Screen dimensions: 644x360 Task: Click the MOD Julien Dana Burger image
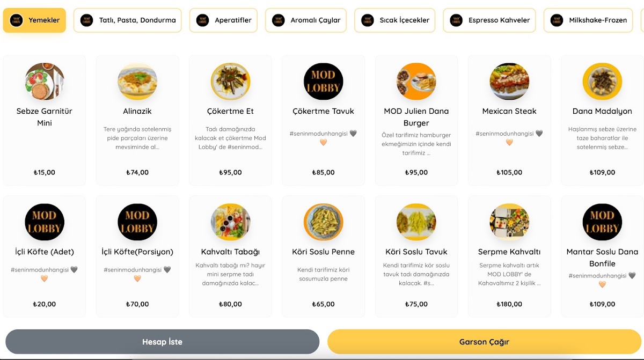[x=416, y=82]
